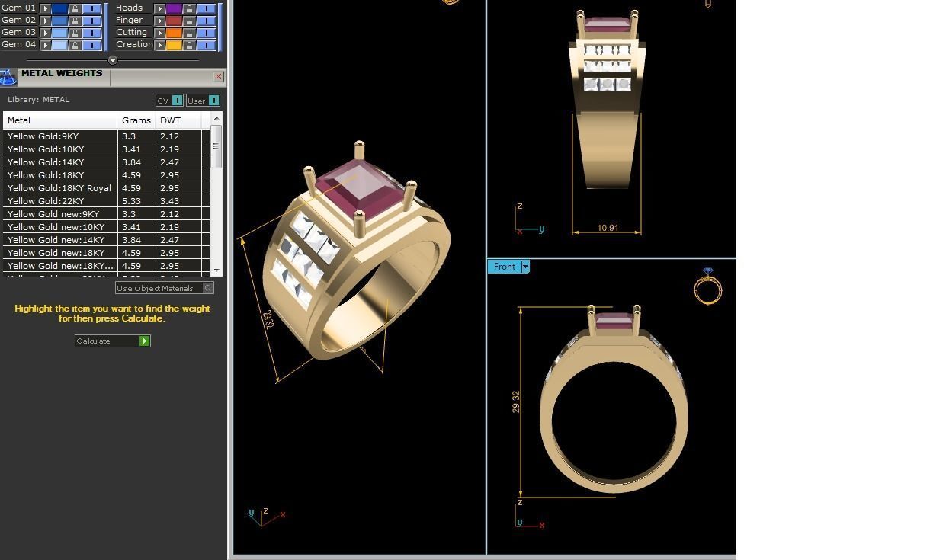Screen dimensions: 946x560
Task: Toggle Gem 02 layer on/off switch
Action: click(x=91, y=21)
